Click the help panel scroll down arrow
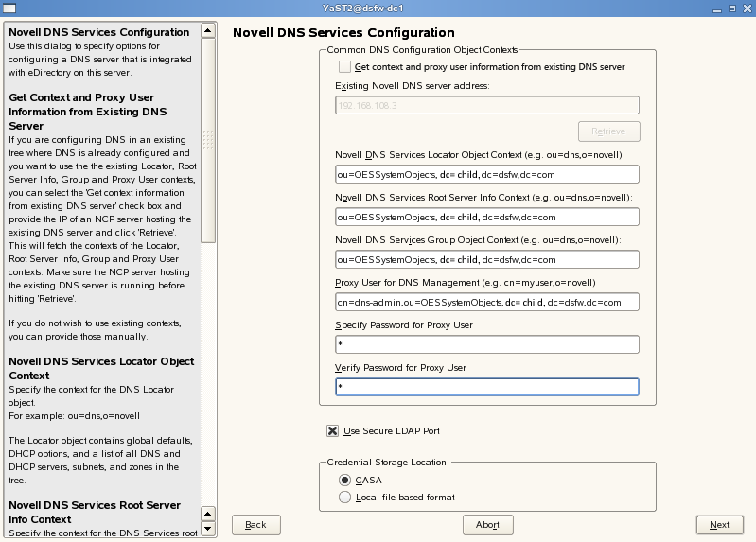Screen dimensions: 756x542 coord(208,529)
